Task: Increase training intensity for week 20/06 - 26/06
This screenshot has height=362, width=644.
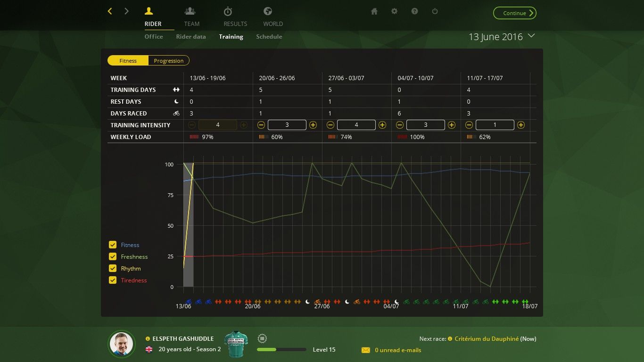Action: tap(313, 125)
